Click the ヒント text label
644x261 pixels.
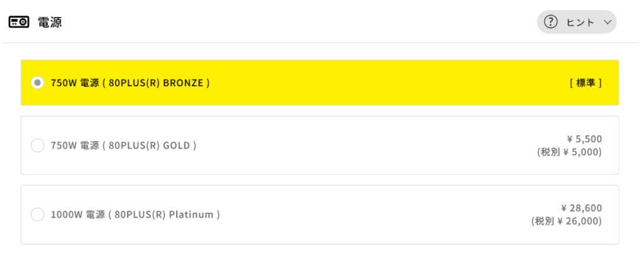click(x=580, y=22)
